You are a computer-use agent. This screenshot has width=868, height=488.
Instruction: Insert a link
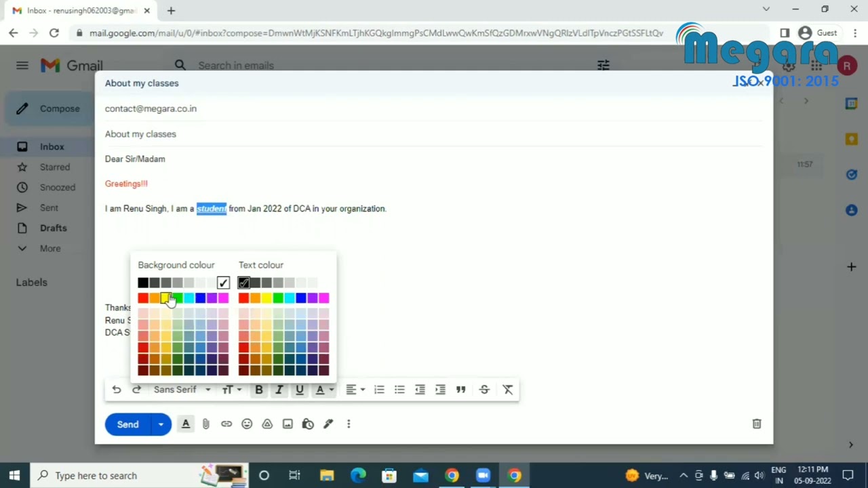click(226, 424)
